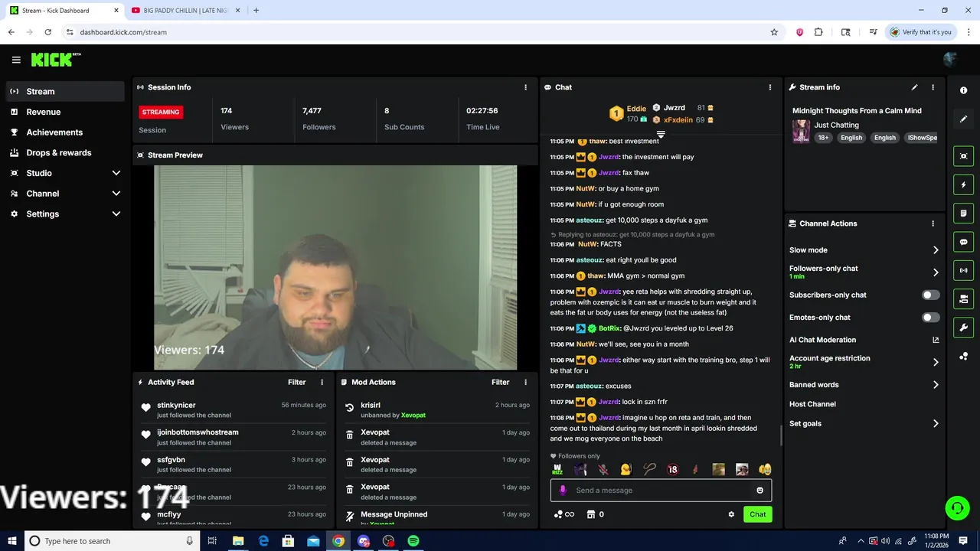
Task: Open Account age restriction options arrow
Action: click(x=936, y=362)
